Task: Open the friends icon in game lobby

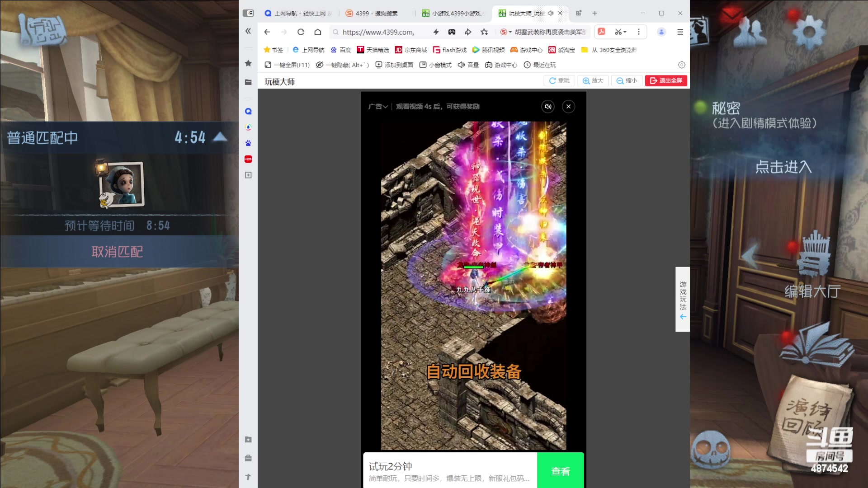Action: coord(750,33)
